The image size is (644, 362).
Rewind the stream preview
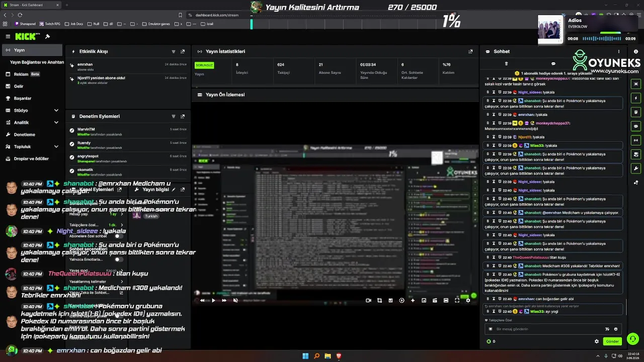pos(202,300)
